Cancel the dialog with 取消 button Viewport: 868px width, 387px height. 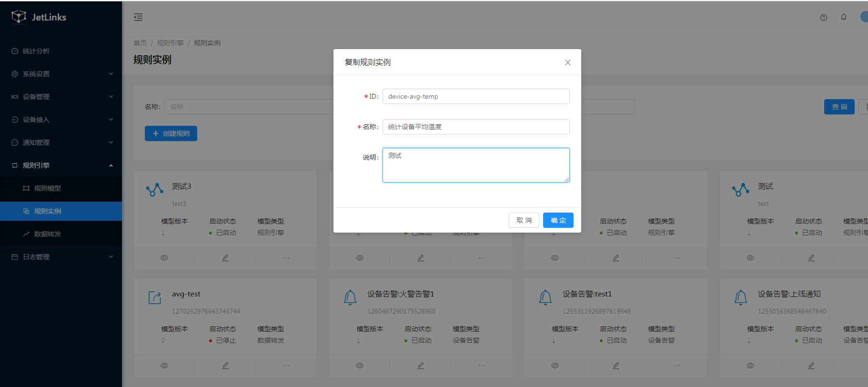pos(524,220)
